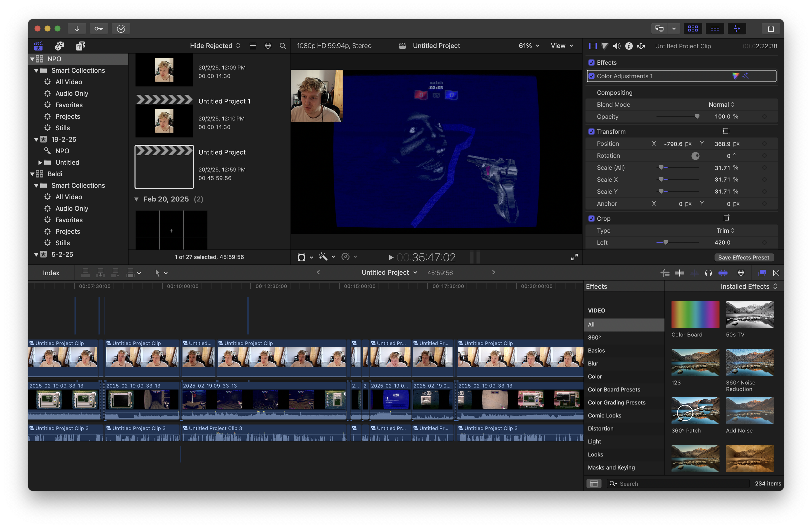Open the Audio inspector speaker icon
This screenshot has height=528, width=812.
[616, 46]
